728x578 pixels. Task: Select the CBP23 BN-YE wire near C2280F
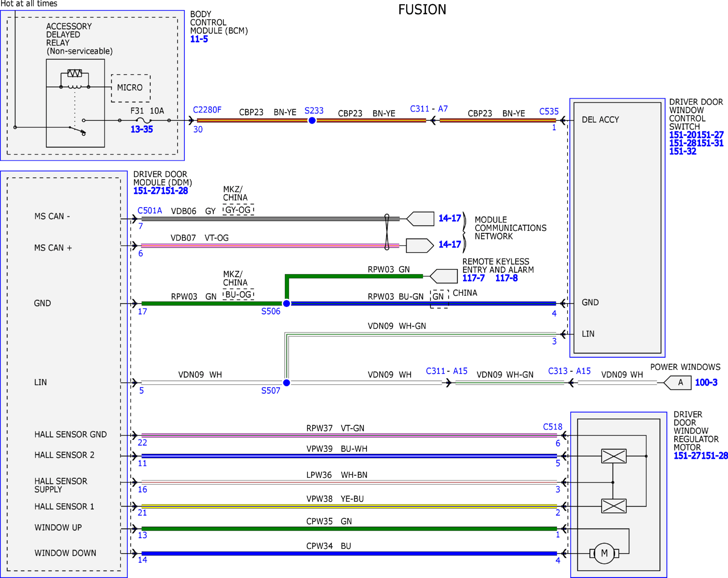click(x=252, y=121)
